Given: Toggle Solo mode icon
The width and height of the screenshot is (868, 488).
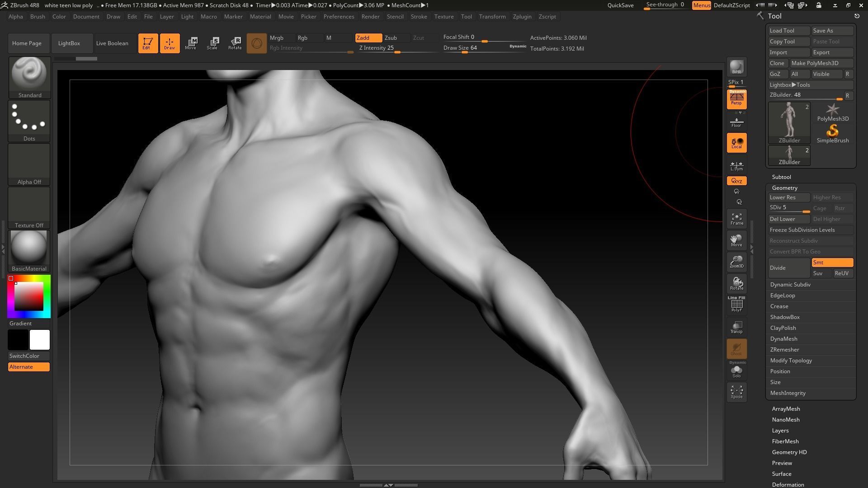Looking at the screenshot, I should (736, 371).
